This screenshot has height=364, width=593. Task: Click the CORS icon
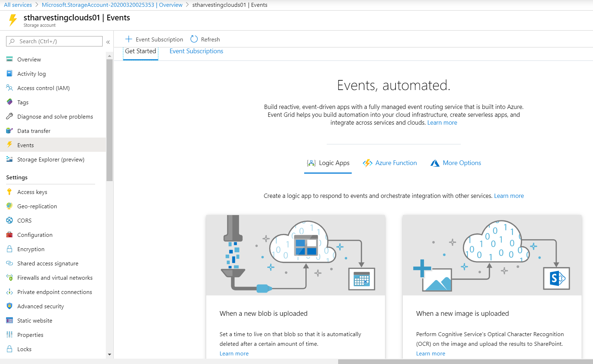tap(10, 220)
